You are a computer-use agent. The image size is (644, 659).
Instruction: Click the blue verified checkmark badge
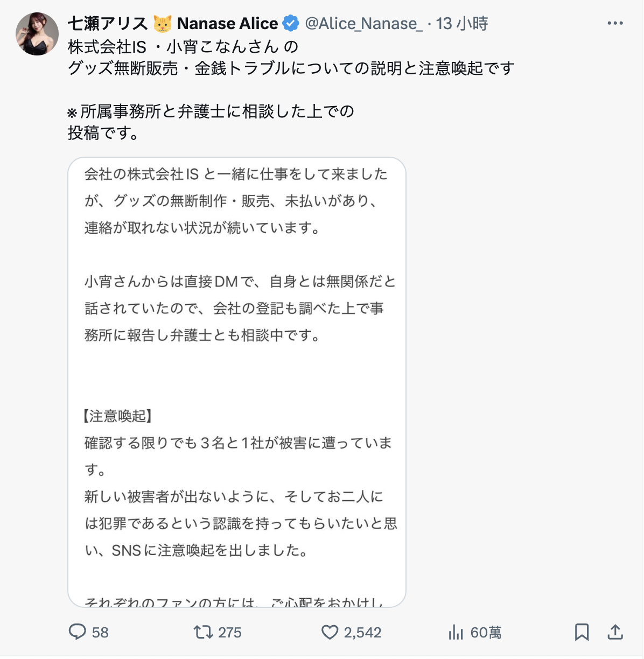click(x=291, y=23)
